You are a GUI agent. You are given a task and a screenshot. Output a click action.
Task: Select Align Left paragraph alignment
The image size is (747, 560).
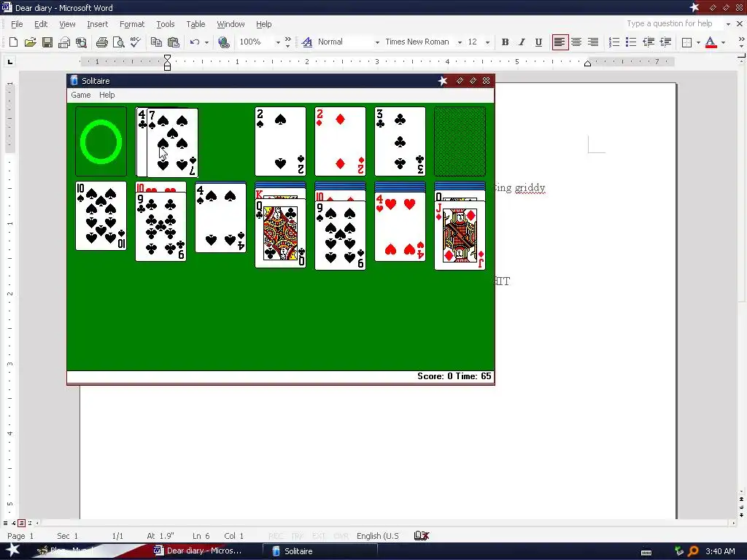(x=560, y=42)
